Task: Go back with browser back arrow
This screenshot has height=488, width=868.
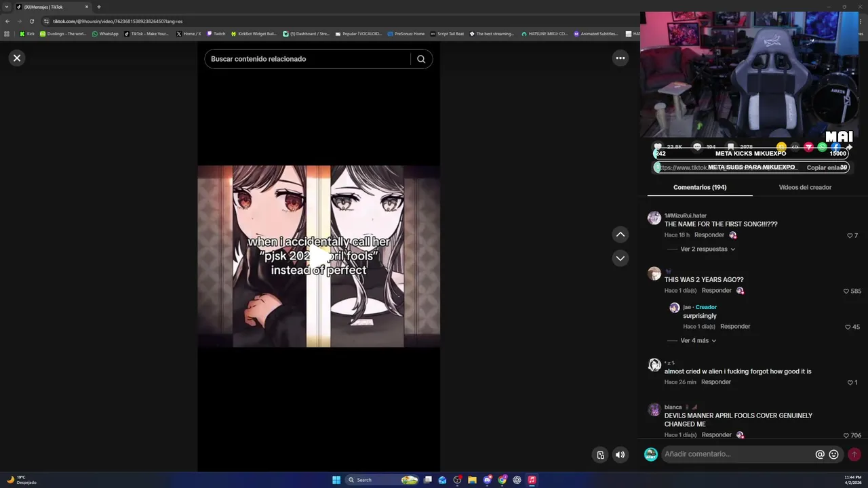Action: (x=7, y=21)
